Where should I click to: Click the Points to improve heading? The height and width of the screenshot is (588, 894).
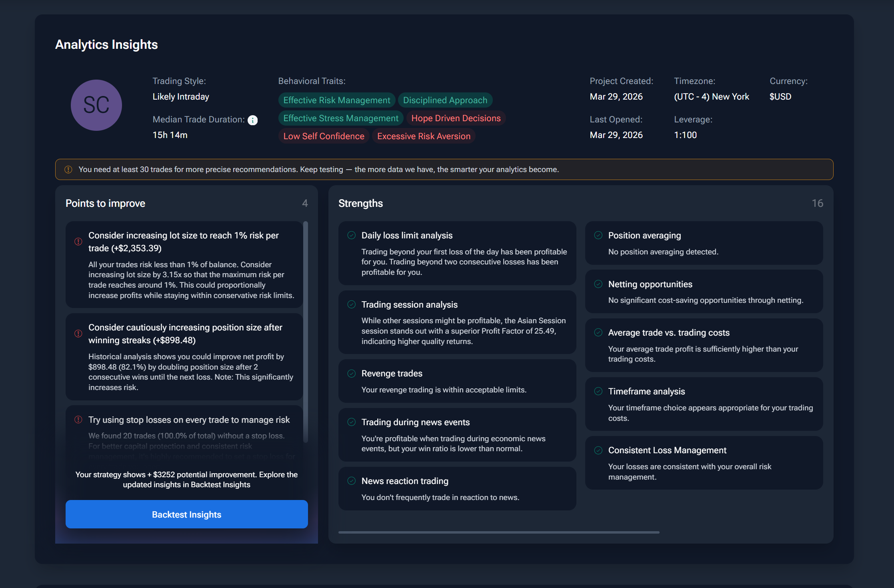[105, 203]
